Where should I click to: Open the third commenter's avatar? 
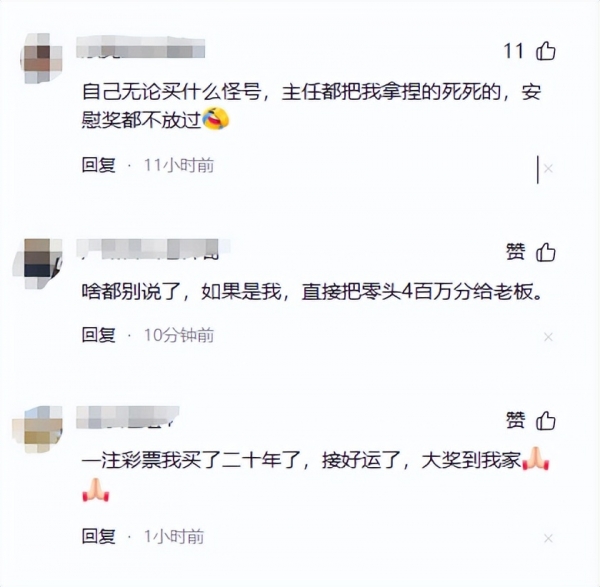click(38, 429)
